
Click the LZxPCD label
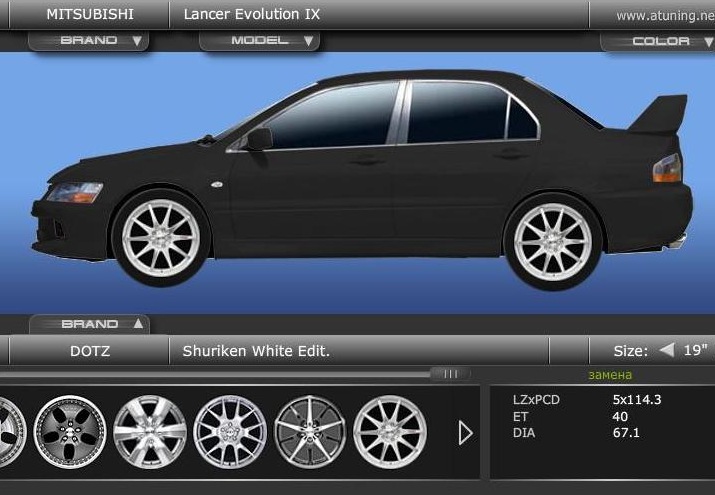536,400
